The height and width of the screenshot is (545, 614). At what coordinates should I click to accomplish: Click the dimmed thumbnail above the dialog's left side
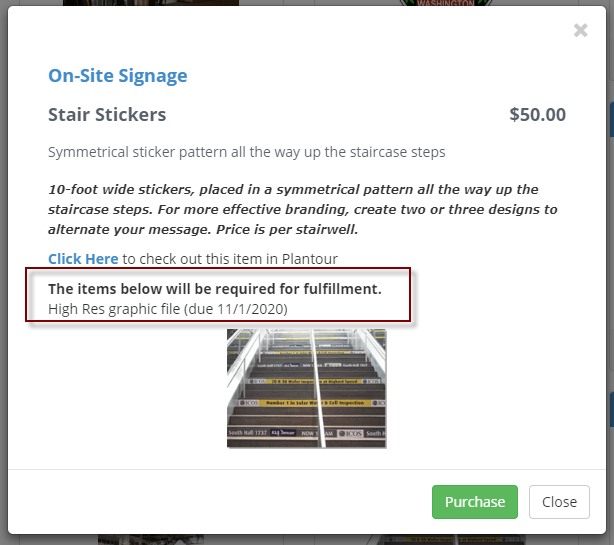(x=150, y=3)
